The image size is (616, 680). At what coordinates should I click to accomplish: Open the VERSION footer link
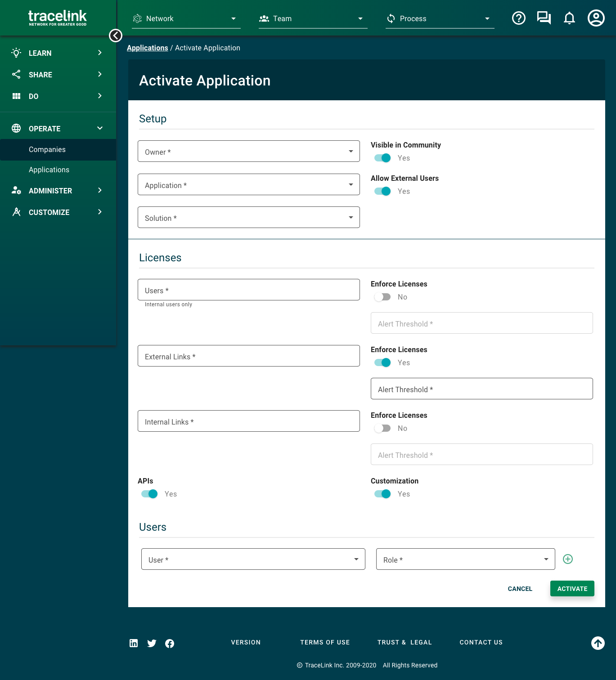[246, 642]
